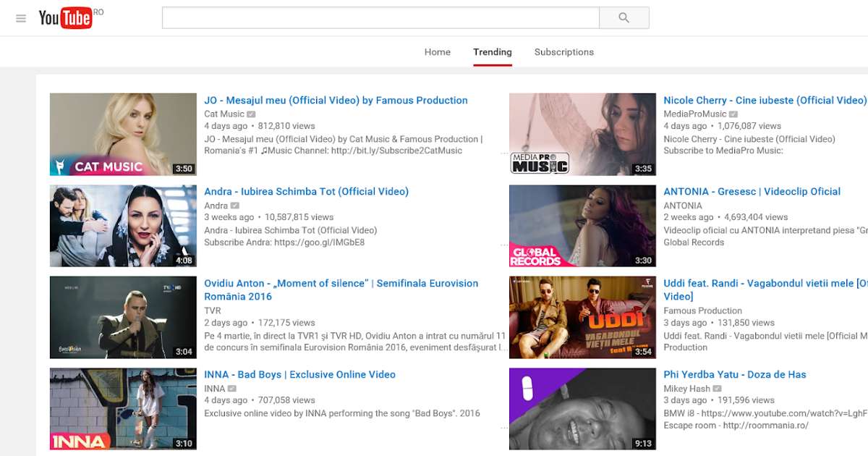Open title Uddi feat. Randi - Vagabondul vietii mele
The height and width of the screenshot is (456, 868).
765,290
